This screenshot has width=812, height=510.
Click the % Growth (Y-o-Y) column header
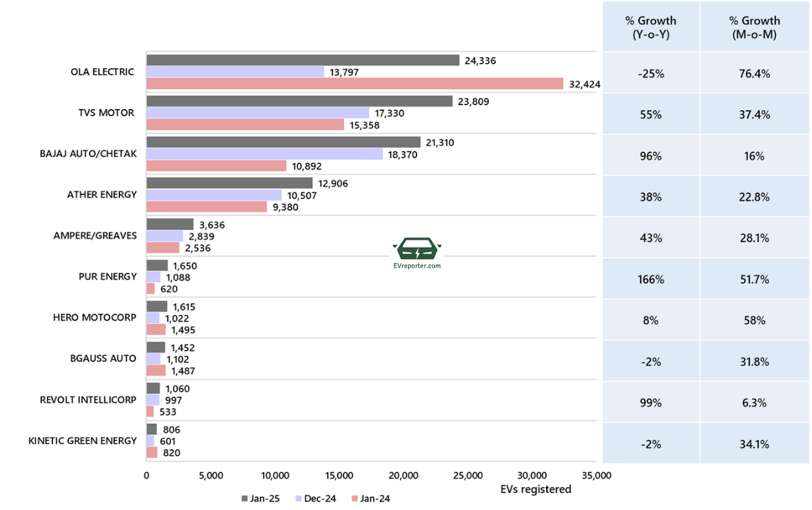tap(650, 28)
